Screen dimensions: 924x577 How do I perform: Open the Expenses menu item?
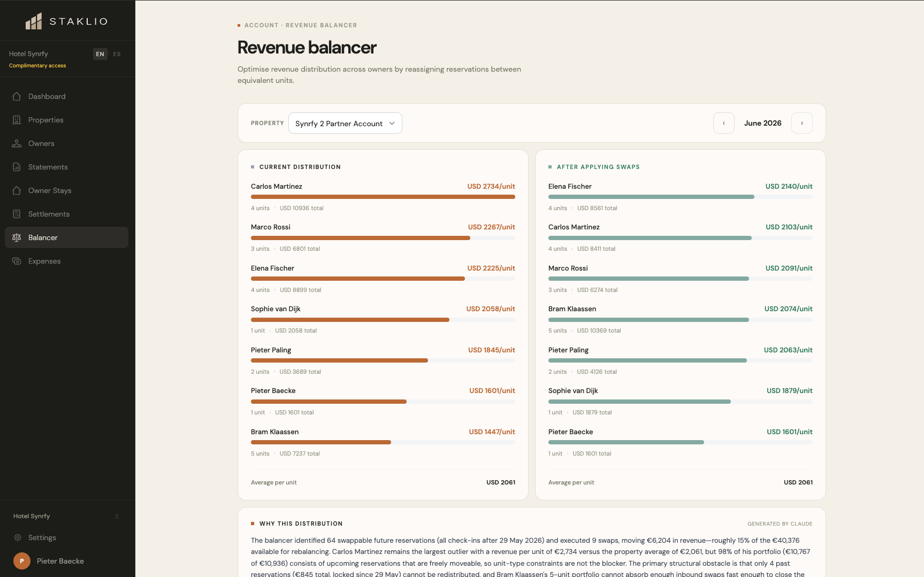(66, 261)
